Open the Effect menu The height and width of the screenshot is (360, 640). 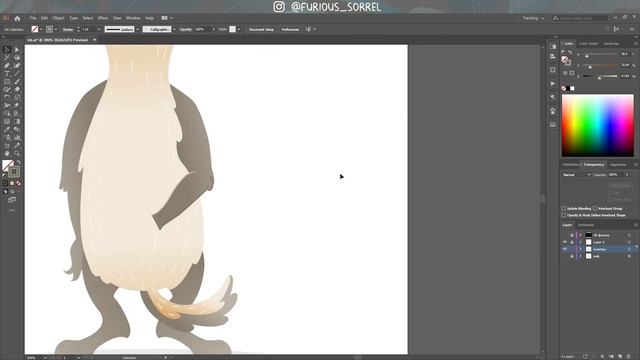coord(103,18)
